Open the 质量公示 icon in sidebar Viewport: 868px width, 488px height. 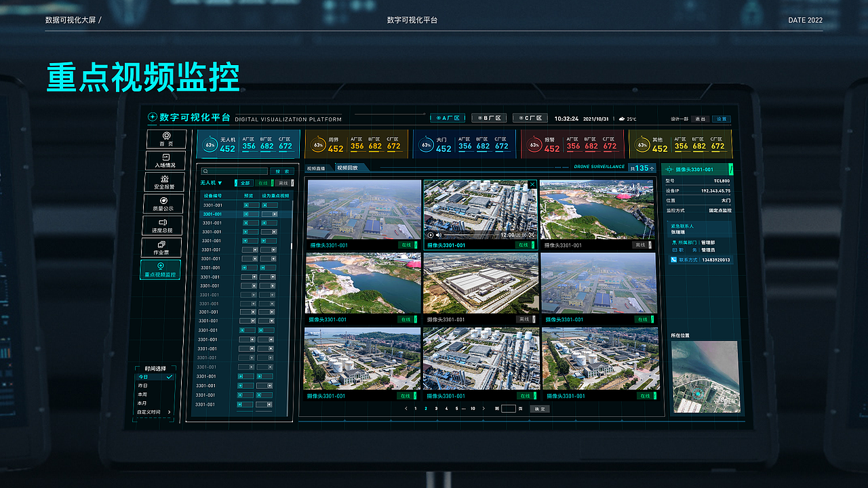click(x=163, y=200)
